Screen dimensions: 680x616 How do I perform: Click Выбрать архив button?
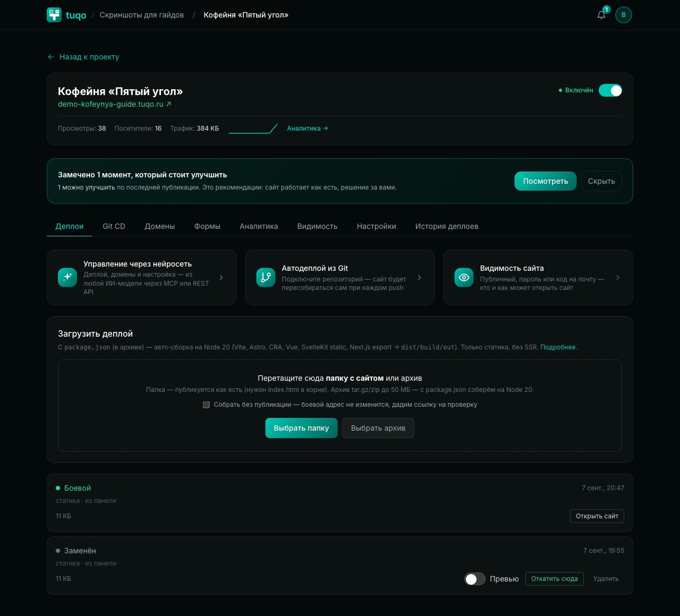click(378, 428)
